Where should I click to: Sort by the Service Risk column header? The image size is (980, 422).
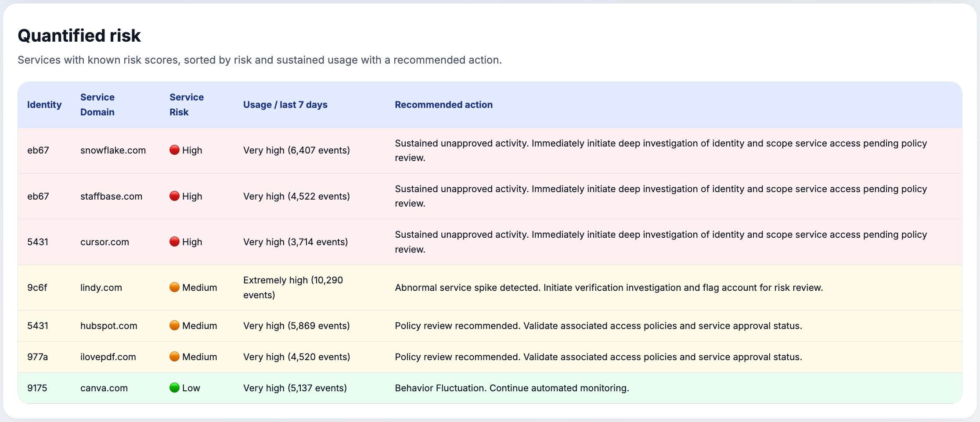click(186, 104)
